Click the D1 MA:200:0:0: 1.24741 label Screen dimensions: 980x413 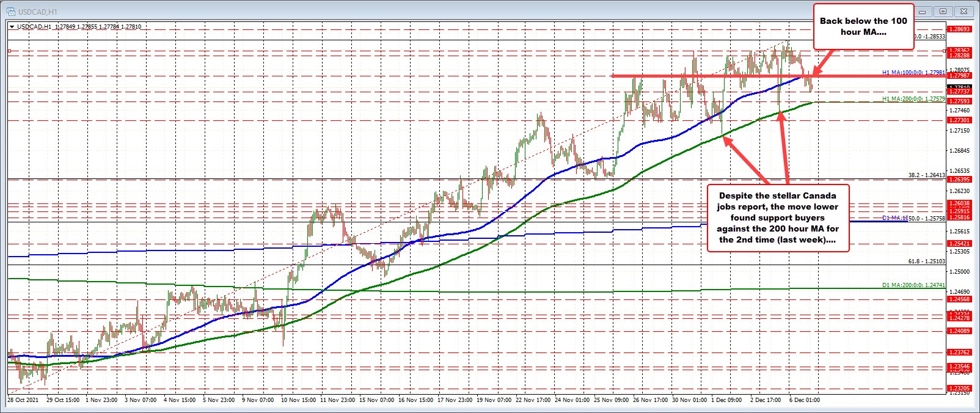(x=913, y=285)
